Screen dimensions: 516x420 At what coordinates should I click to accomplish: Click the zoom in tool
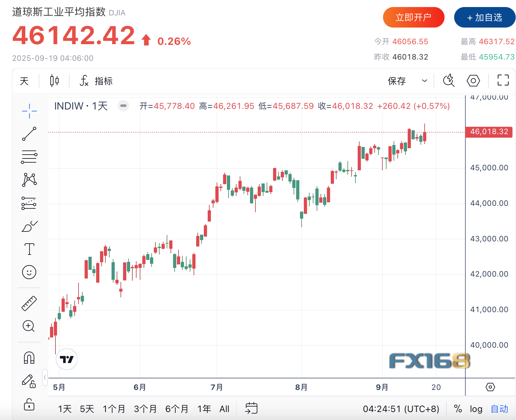pyautogui.click(x=29, y=326)
